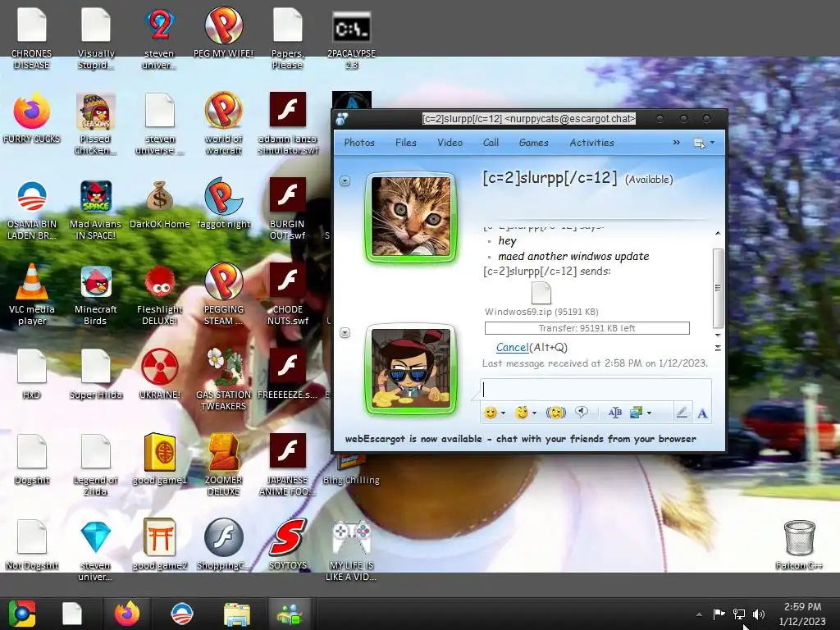Image resolution: width=840 pixels, height=630 pixels.
Task: Open the Files menu
Action: tap(405, 143)
